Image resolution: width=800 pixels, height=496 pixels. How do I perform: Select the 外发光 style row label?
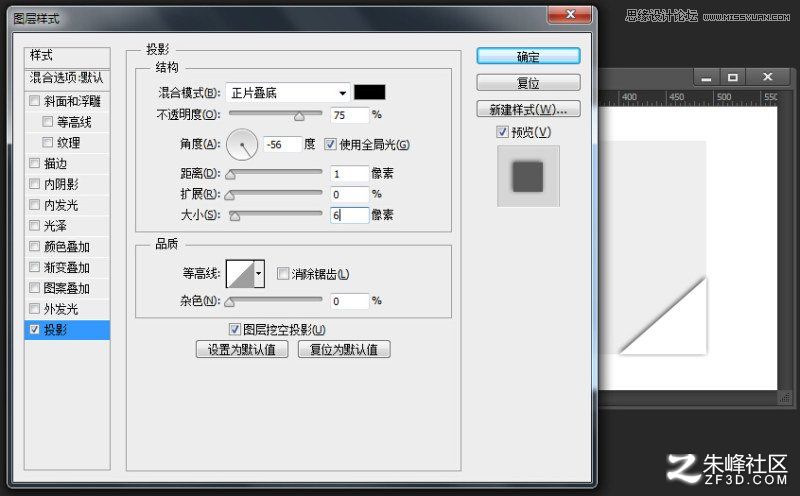click(x=61, y=309)
